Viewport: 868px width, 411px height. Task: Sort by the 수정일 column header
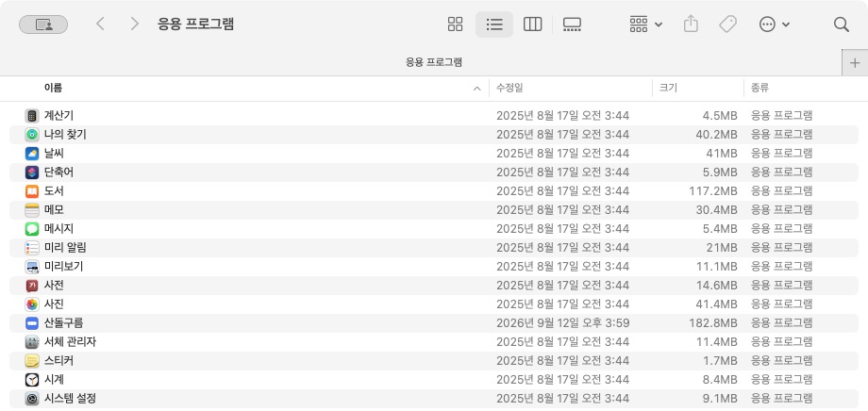pos(509,88)
